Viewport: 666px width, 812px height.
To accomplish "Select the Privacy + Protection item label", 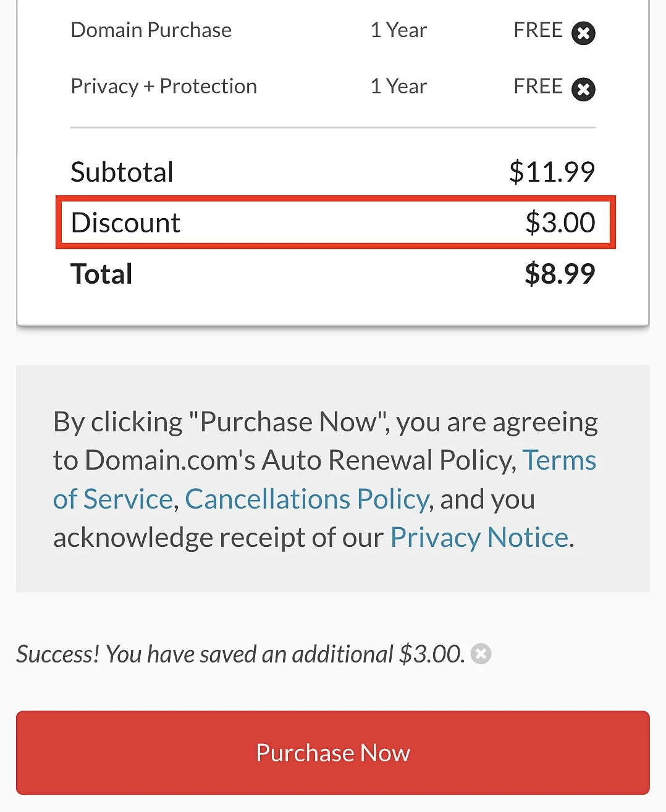I will (x=164, y=86).
